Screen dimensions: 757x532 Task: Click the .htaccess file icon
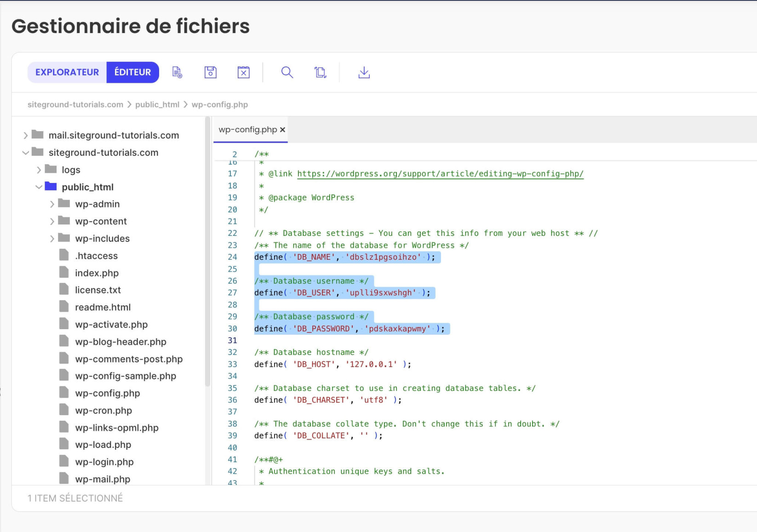64,255
